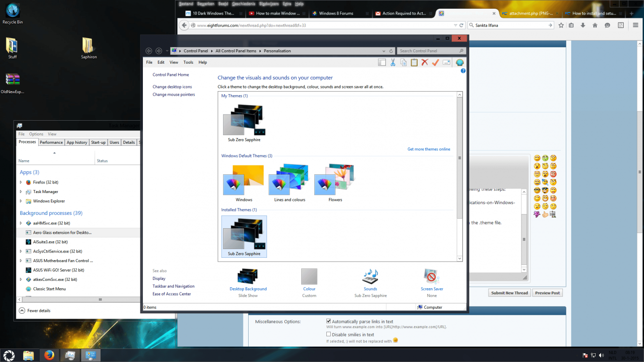Open Change mouse pointers link
This screenshot has height=362, width=644.
[174, 95]
